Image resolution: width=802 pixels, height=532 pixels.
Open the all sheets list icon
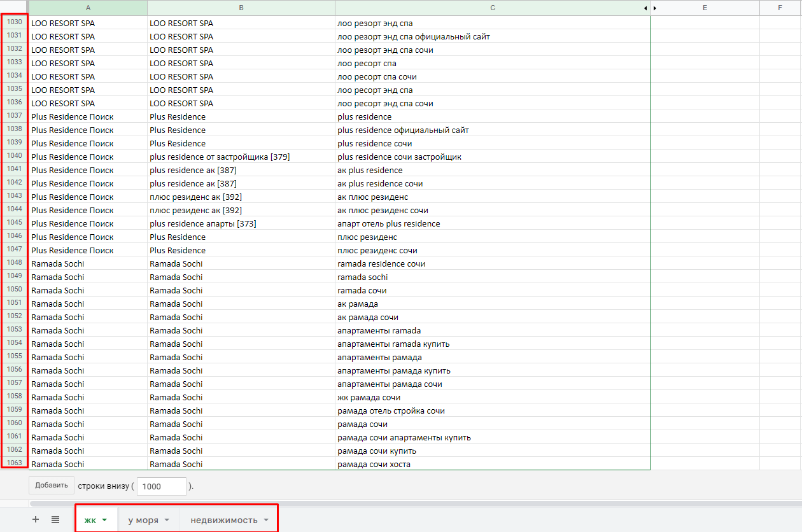55,519
